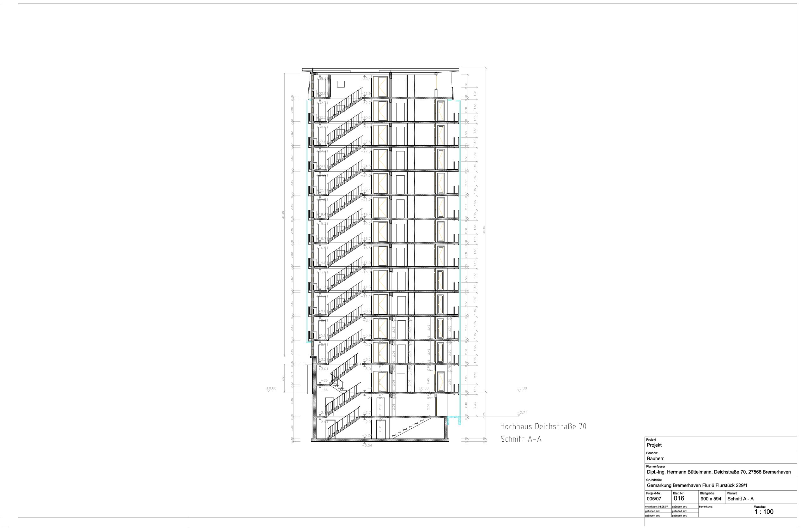Select the large "Schnitt A-A" caption beside the section
The image size is (806, 532).
click(521, 439)
